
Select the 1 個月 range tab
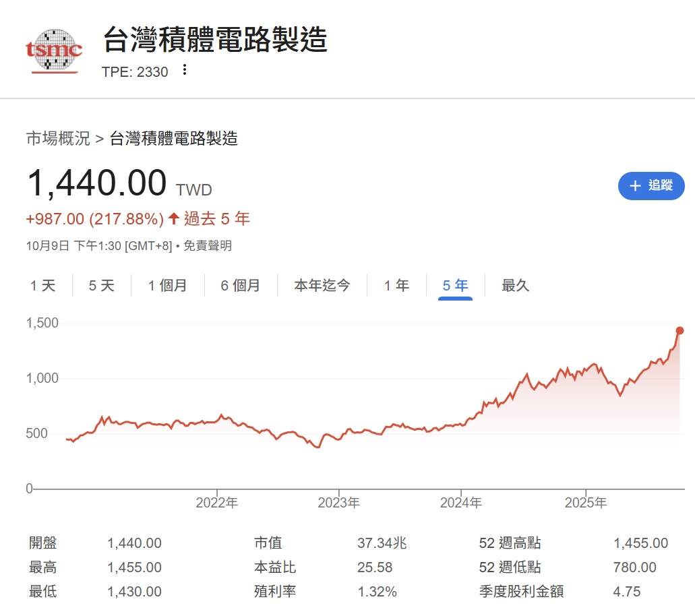tap(168, 285)
